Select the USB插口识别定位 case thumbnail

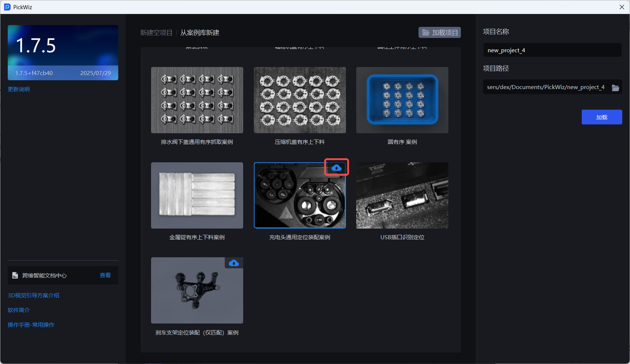point(402,195)
